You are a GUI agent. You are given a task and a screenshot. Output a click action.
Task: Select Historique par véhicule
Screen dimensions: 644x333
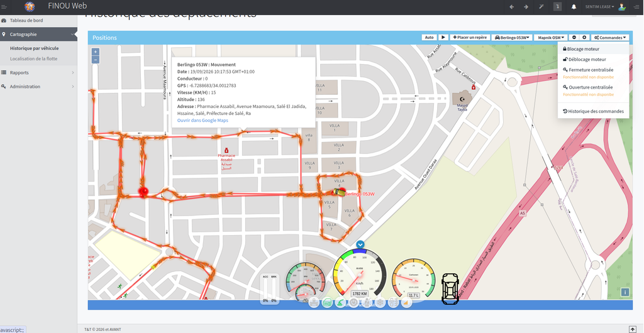click(x=34, y=48)
